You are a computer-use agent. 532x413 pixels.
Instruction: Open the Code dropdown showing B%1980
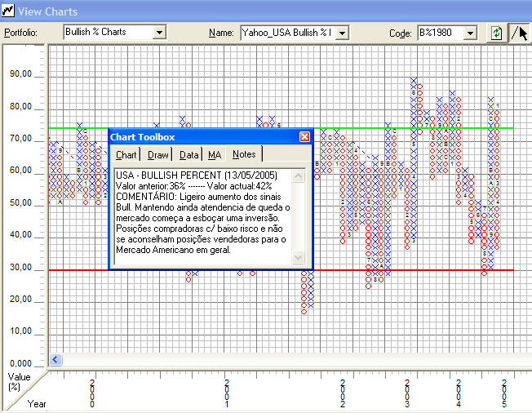pyautogui.click(x=470, y=33)
